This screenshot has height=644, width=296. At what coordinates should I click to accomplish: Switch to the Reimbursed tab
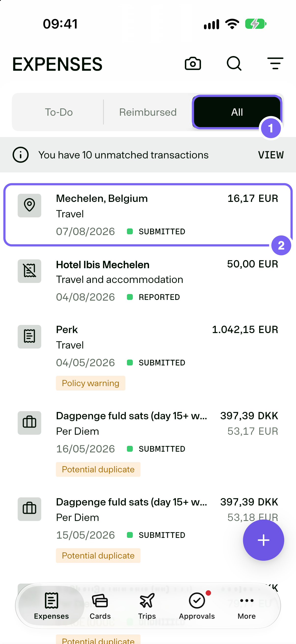click(x=148, y=112)
